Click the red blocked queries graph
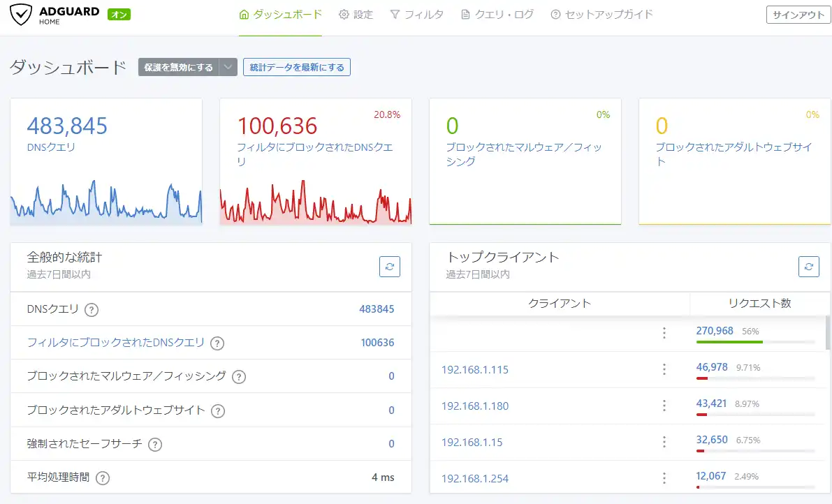The height and width of the screenshot is (504, 832). point(316,202)
